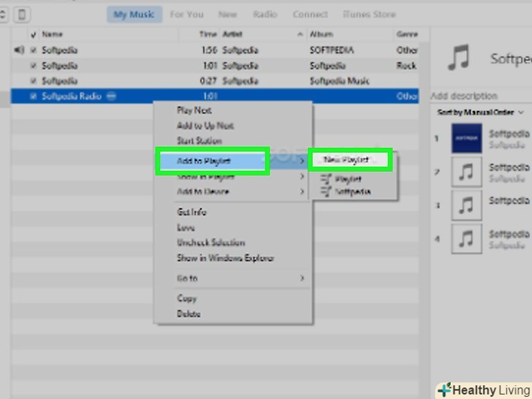532x399 pixels.
Task: Choose 'Add to Up Next' menu item
Action: coord(205,126)
